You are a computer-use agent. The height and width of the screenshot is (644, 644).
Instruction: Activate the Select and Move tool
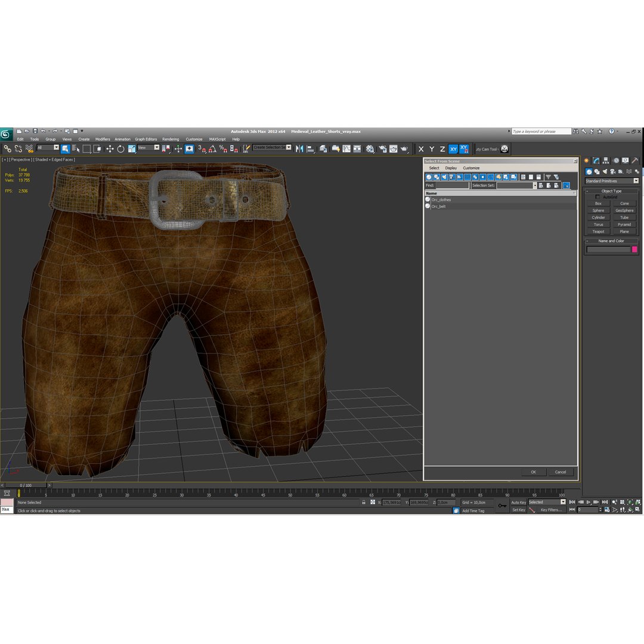click(x=110, y=148)
